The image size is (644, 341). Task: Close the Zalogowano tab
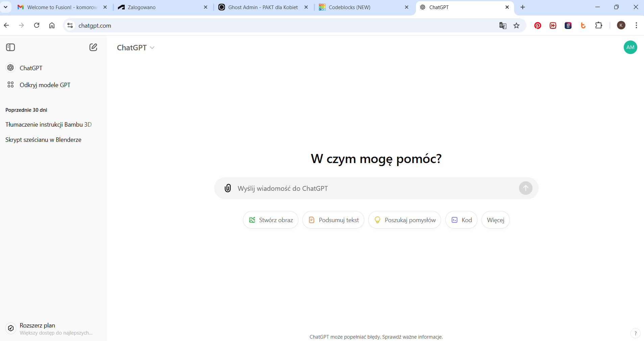tap(205, 7)
